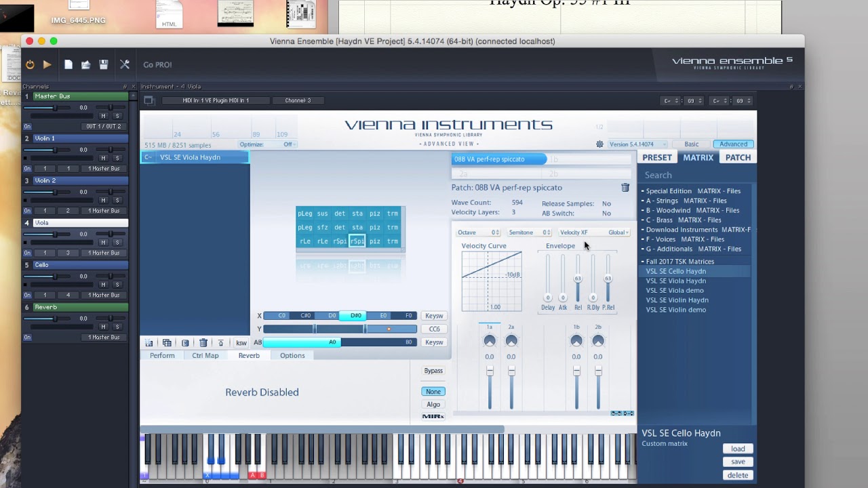Select VSL SE Violin demo matrix

[675, 310]
